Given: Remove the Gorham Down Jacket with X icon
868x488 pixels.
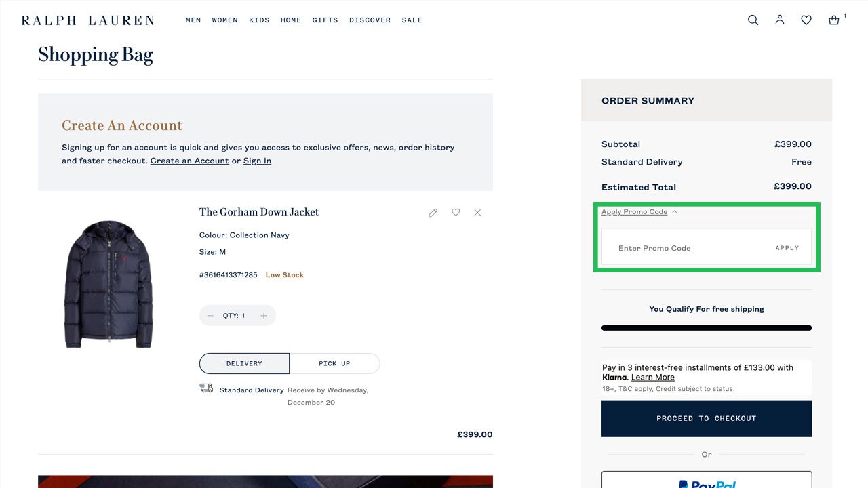Looking at the screenshot, I should click(477, 213).
